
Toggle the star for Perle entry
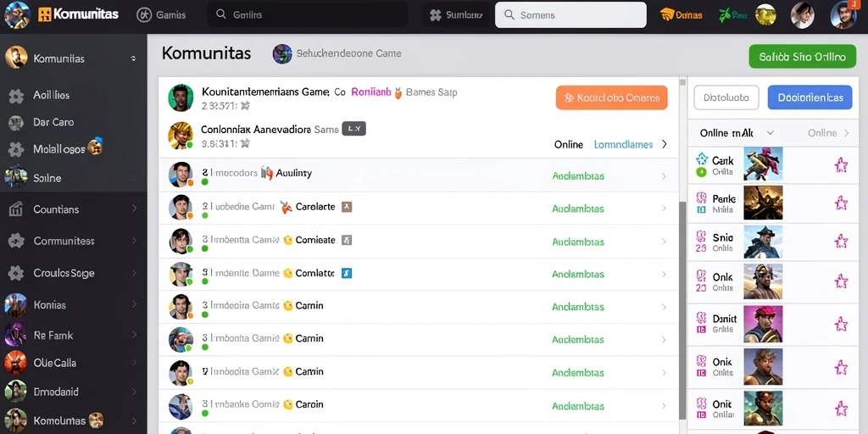[841, 203]
